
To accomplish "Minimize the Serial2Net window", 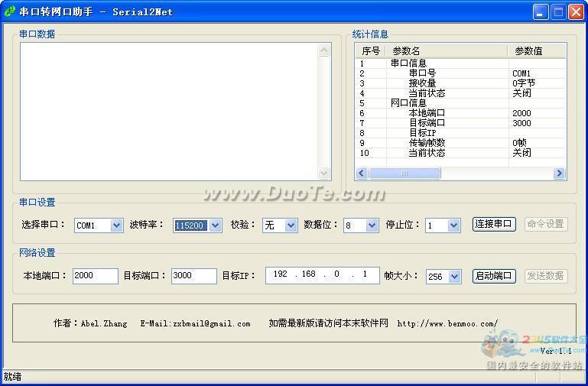I will [541, 12].
